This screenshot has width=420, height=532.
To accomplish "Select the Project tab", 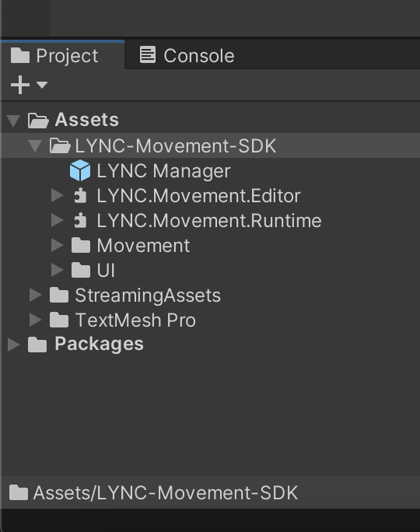I will click(x=54, y=55).
